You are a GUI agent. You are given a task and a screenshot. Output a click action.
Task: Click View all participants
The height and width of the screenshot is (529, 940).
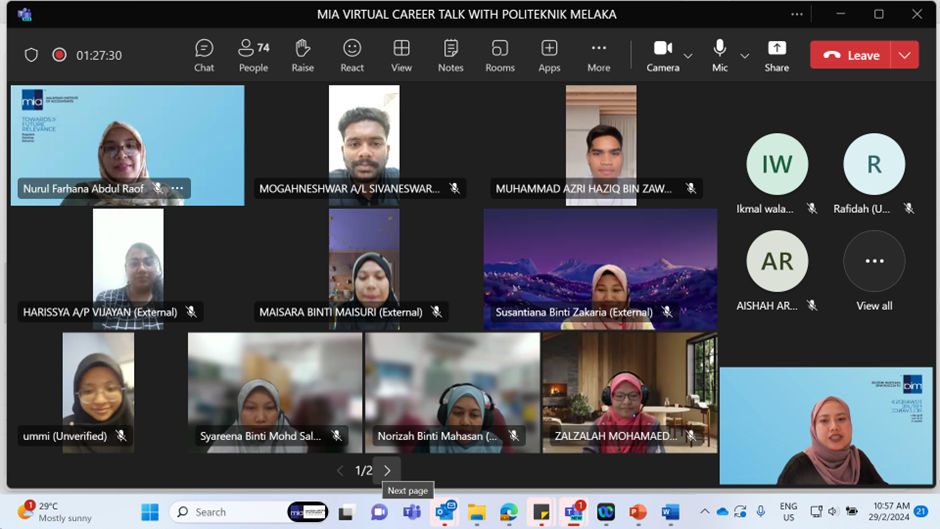[874, 270]
